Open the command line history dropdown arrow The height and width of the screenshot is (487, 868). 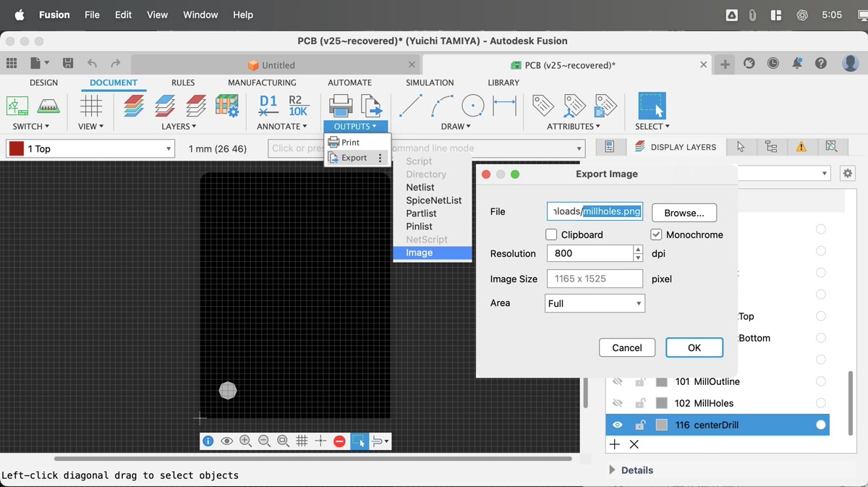click(579, 148)
